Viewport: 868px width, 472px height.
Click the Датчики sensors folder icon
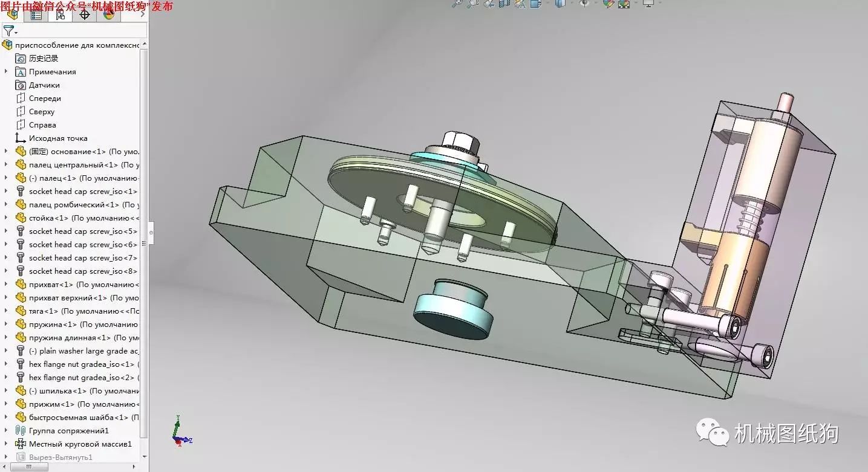(x=21, y=85)
